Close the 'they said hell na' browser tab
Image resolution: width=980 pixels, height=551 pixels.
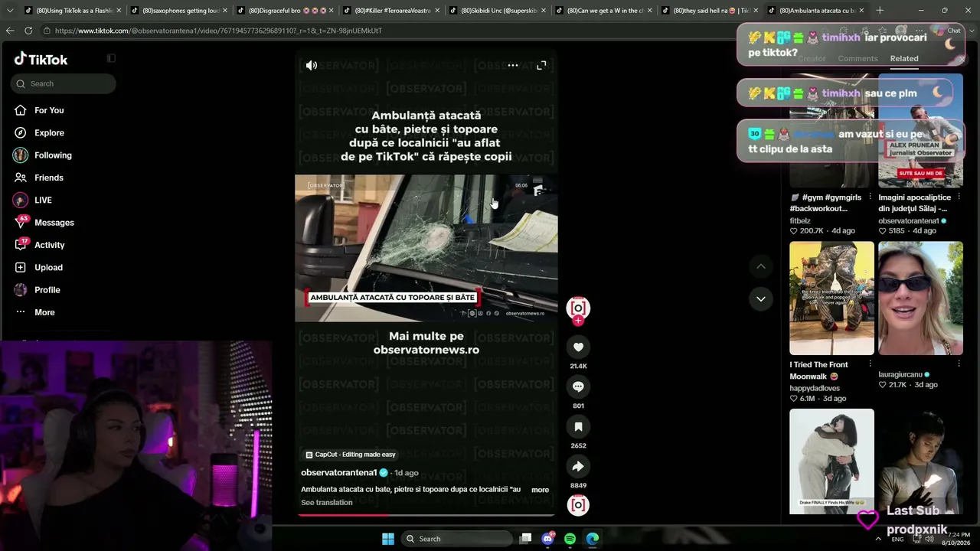[x=756, y=11]
